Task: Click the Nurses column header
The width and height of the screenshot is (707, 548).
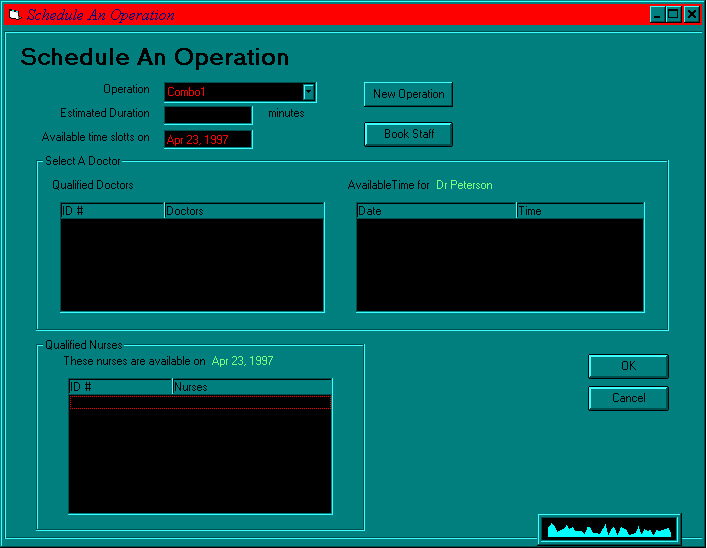Action: tap(252, 387)
